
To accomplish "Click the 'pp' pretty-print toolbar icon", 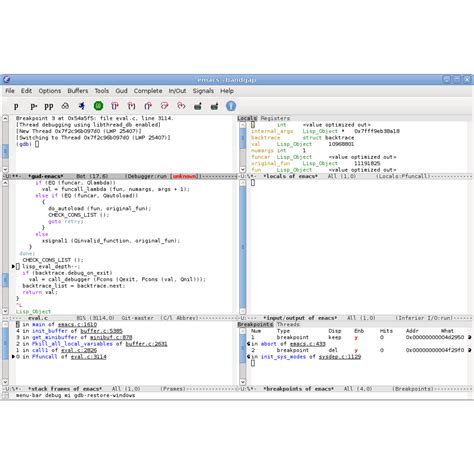I will pyautogui.click(x=49, y=106).
